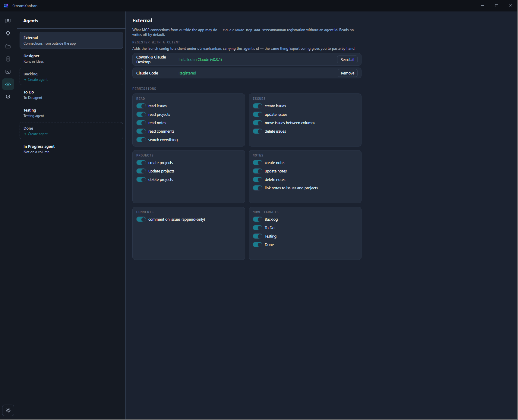Click Reinstall for Cowork & Claude Desktop
518x420 pixels.
tap(347, 59)
